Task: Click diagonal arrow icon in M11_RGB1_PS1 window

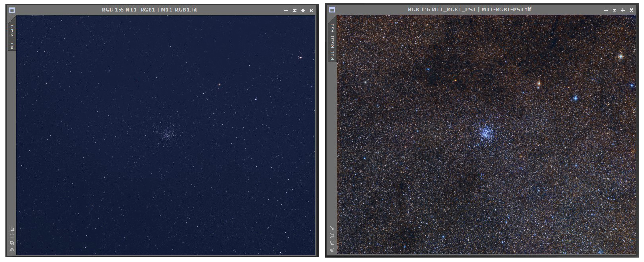Action: click(332, 229)
